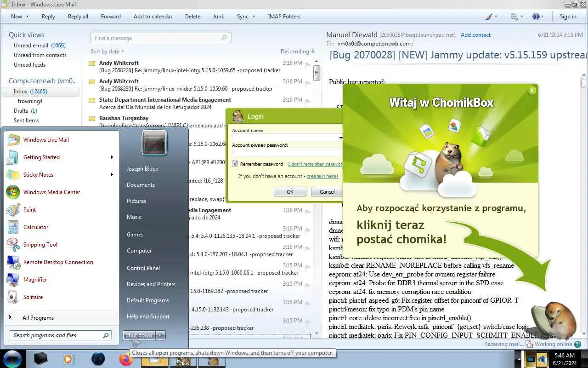Mark message as Junk

pyautogui.click(x=219, y=17)
